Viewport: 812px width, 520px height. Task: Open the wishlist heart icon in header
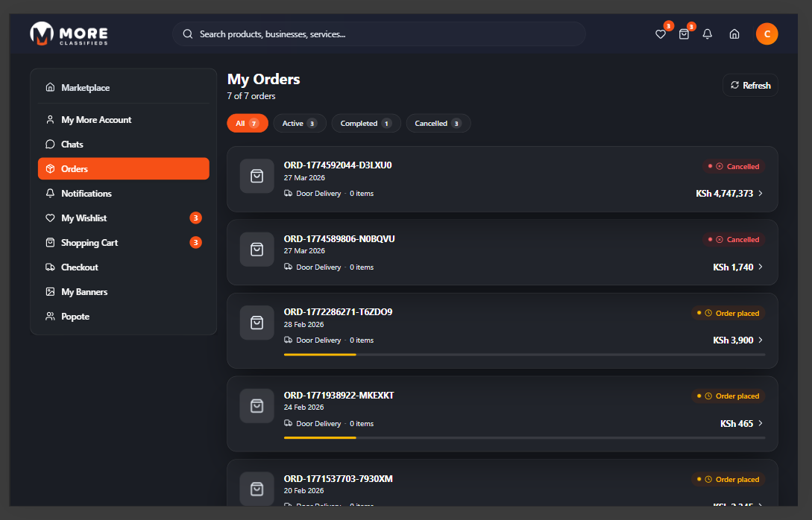660,34
